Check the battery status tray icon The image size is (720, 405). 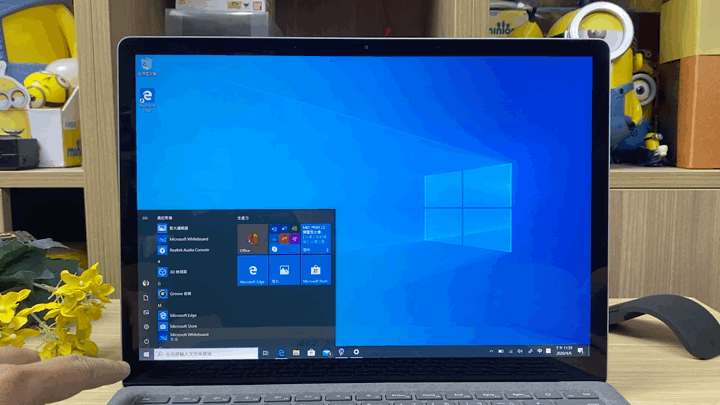tap(501, 351)
